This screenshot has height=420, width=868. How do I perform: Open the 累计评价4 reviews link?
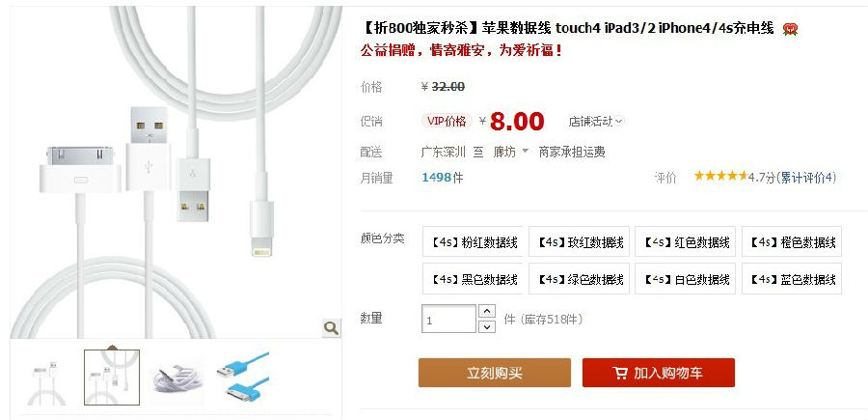pyautogui.click(x=806, y=178)
